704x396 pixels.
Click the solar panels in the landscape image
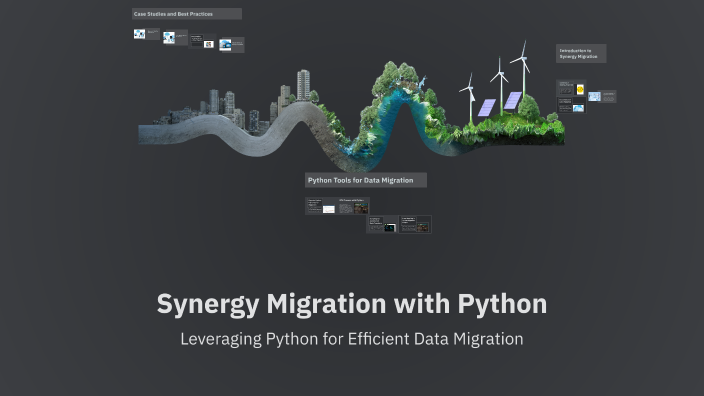coord(500,104)
